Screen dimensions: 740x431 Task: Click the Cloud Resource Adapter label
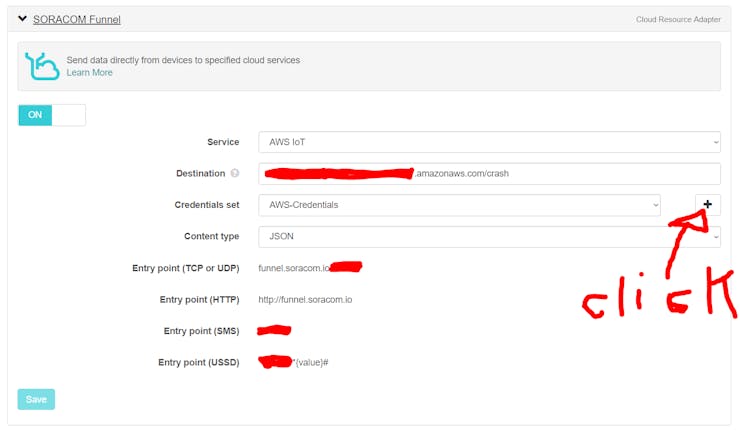678,19
